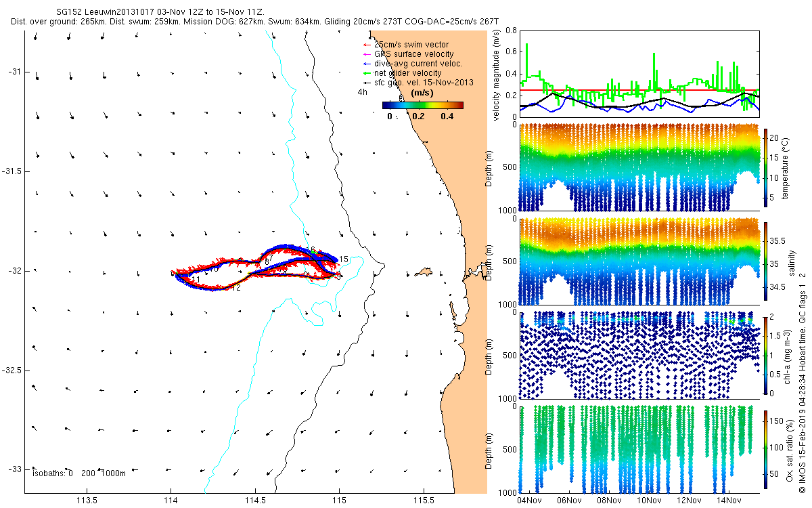812x508 pixels.
Task: Click time axis label '12Nov'
Action: (x=688, y=501)
